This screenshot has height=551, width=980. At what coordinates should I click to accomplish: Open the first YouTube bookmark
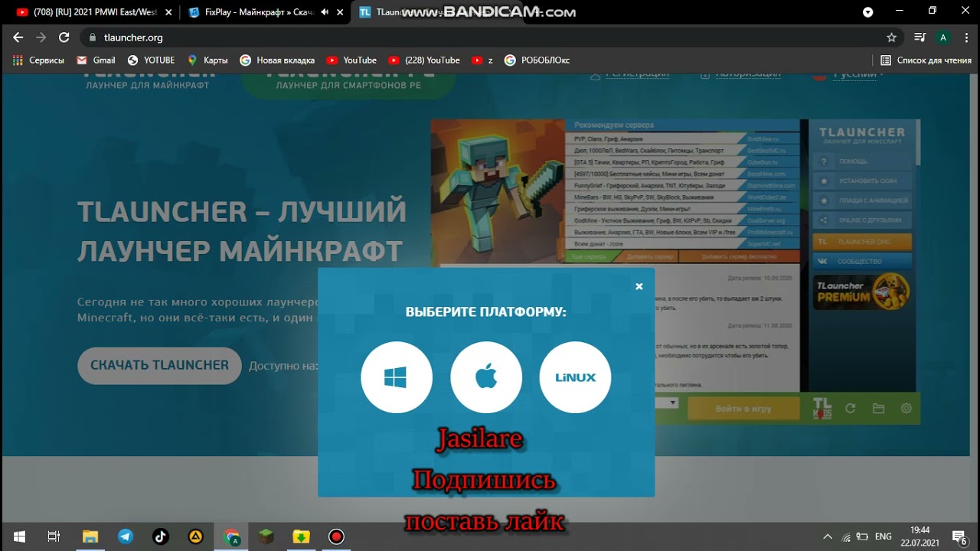(x=351, y=60)
